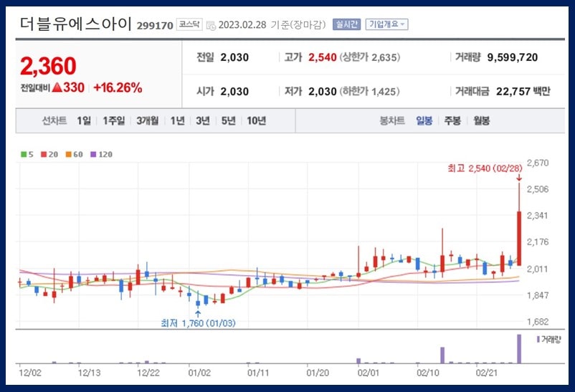
Task: Click the 02/21 x-axis date label
Action: coord(487,373)
